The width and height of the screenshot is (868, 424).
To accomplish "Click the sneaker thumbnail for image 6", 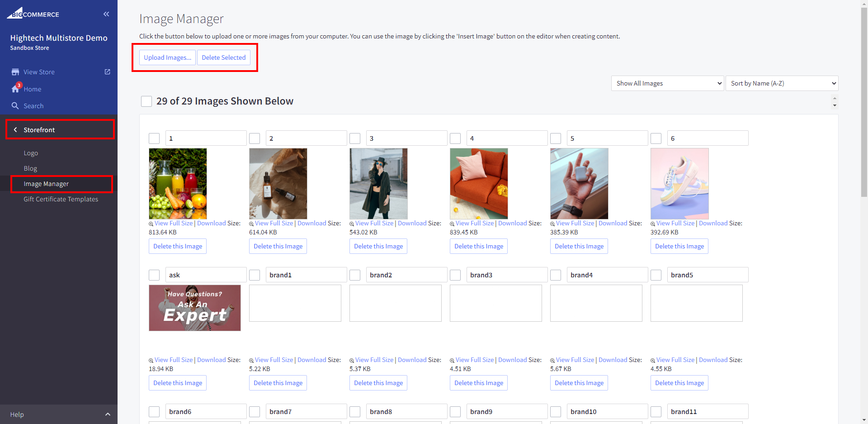I will click(679, 184).
